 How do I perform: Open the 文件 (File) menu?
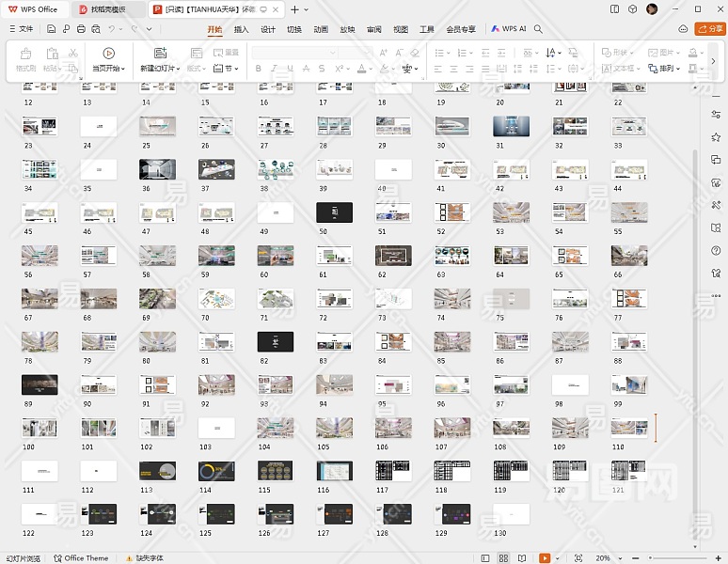tap(21, 29)
